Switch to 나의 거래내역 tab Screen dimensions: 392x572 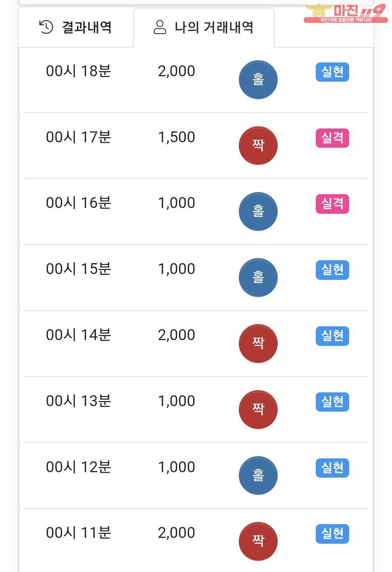click(x=204, y=27)
